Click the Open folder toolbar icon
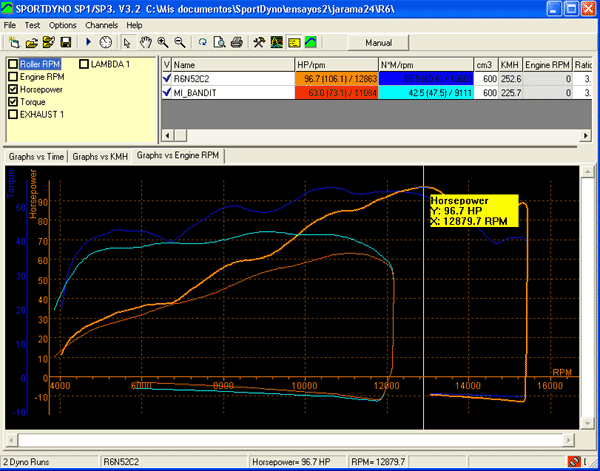The height and width of the screenshot is (471, 600). coord(32,42)
